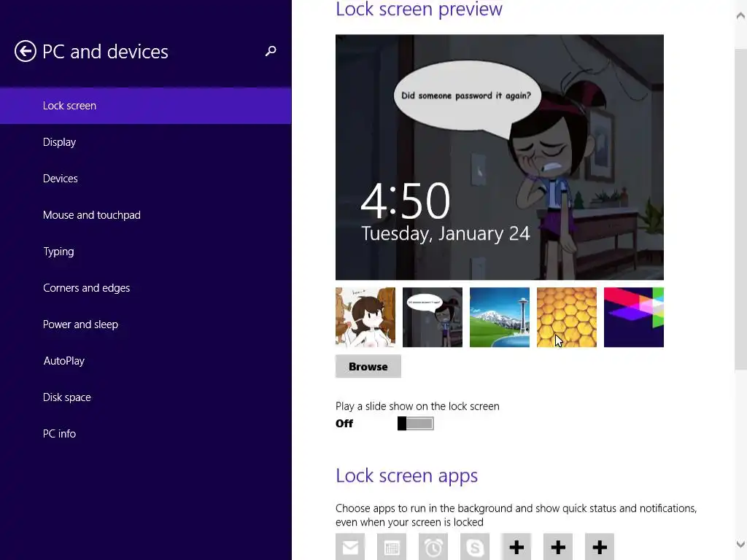Open the PC info page
This screenshot has width=747, height=560.
145,433
